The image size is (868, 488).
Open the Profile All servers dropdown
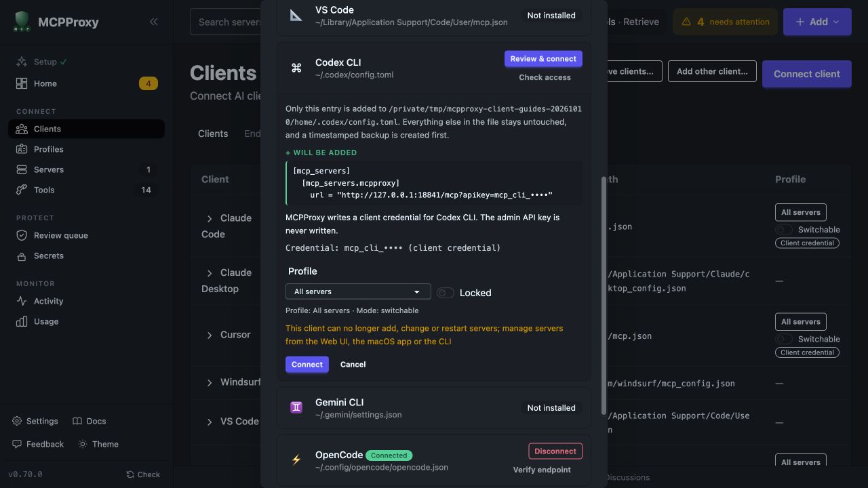pyautogui.click(x=358, y=291)
